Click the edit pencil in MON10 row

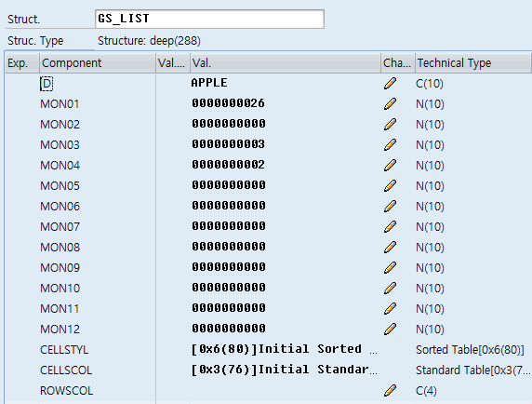[x=391, y=288]
